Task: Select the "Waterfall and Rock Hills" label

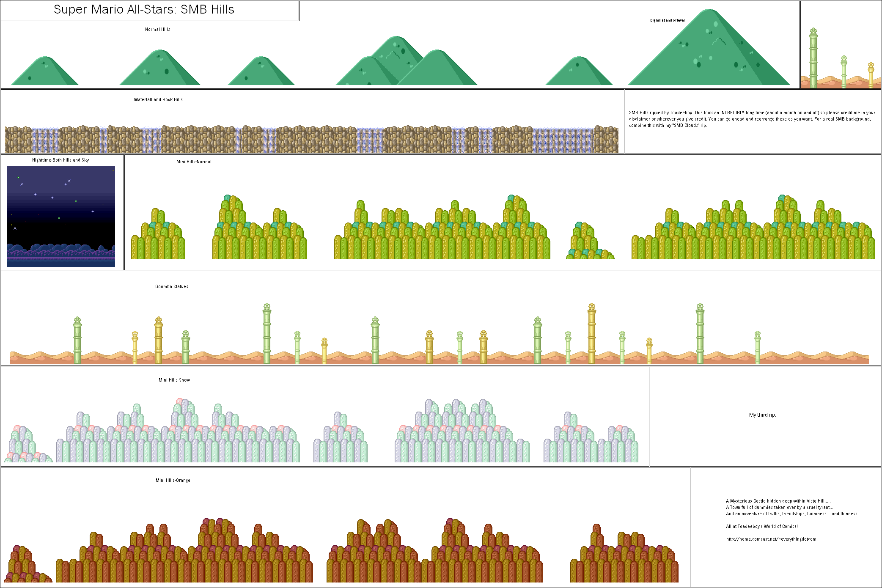Action: 158,99
